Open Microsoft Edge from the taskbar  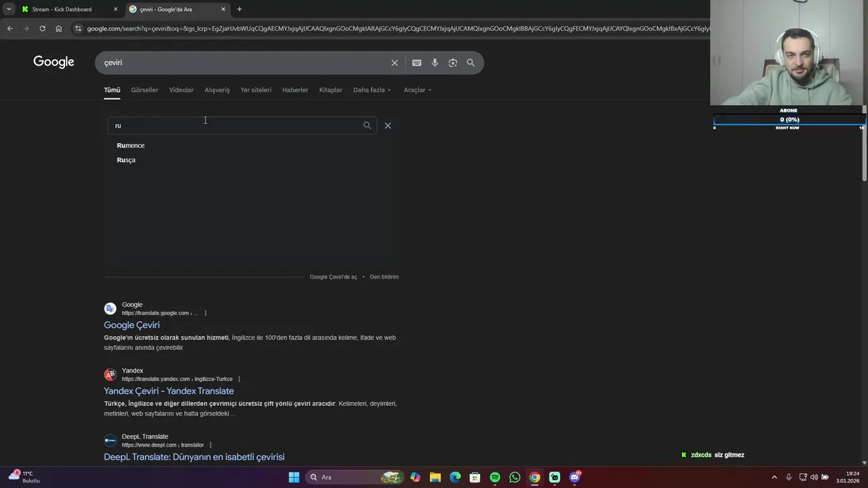(455, 477)
